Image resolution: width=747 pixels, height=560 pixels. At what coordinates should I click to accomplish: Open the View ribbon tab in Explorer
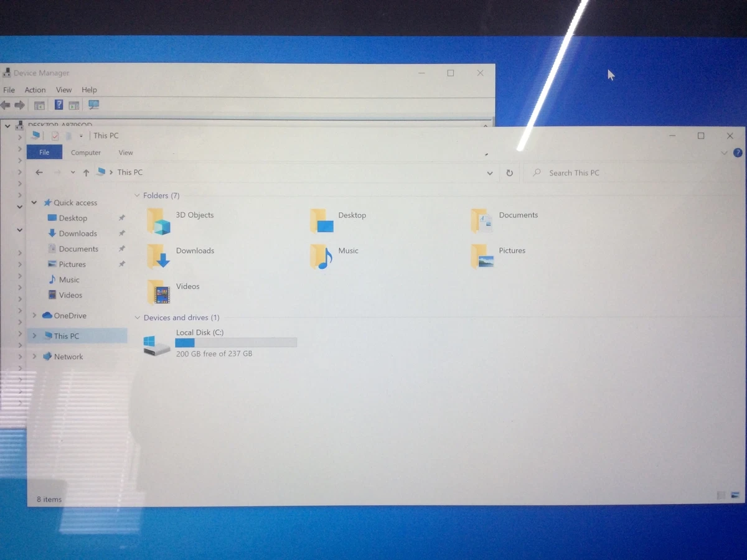click(x=126, y=152)
